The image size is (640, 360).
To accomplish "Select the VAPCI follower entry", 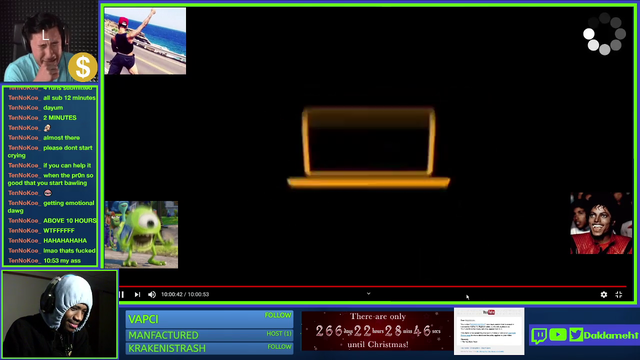I will tap(209, 319).
